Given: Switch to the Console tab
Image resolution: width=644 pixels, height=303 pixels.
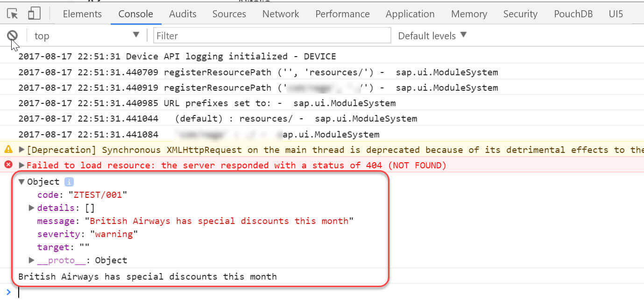Looking at the screenshot, I should [136, 14].
